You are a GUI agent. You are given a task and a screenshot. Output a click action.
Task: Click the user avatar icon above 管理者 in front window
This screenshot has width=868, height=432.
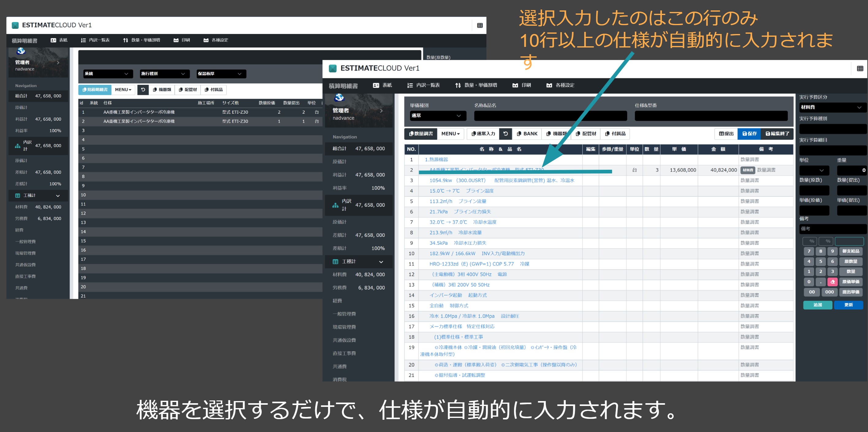(x=339, y=97)
